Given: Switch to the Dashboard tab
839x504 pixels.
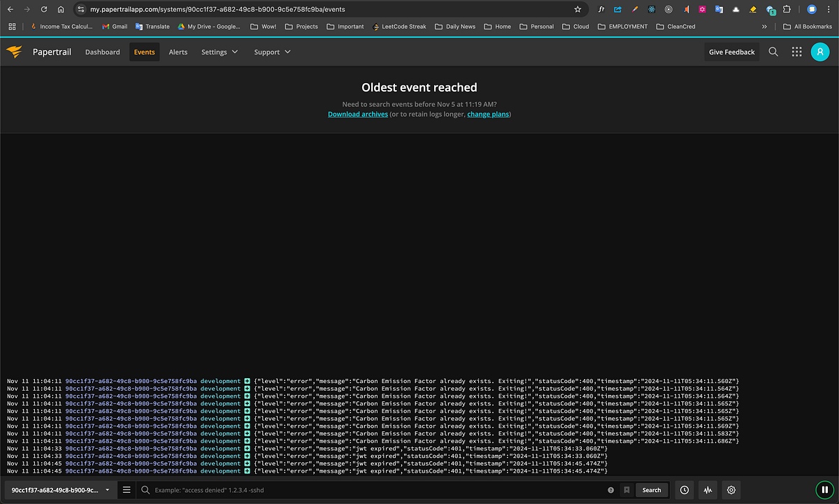Looking at the screenshot, I should [x=102, y=52].
